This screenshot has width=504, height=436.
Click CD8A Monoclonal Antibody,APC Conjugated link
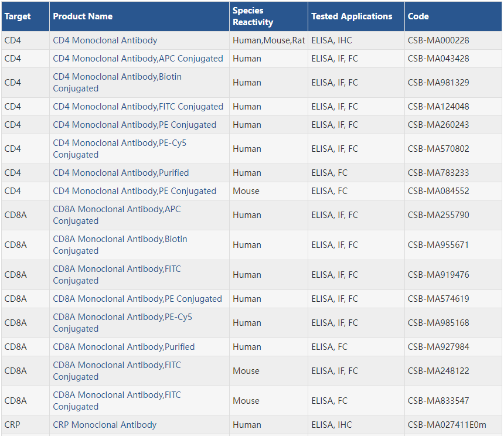pyautogui.click(x=117, y=215)
